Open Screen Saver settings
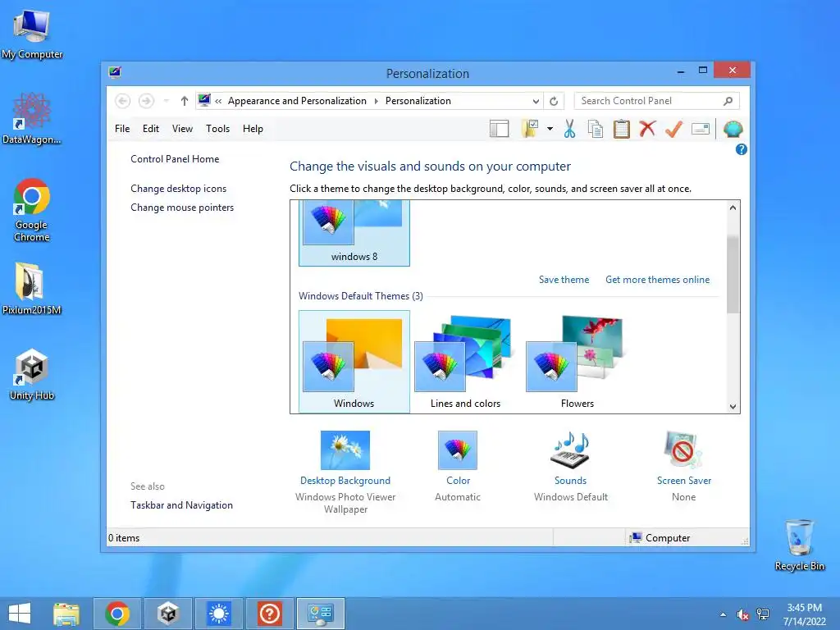This screenshot has width=840, height=630. pos(684,481)
